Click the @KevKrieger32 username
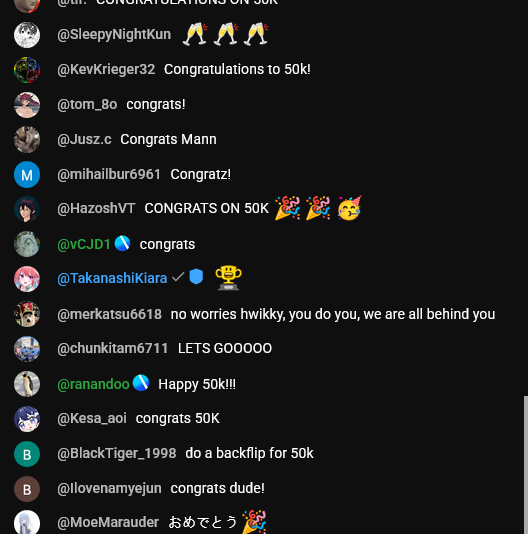The image size is (528, 534). (106, 69)
